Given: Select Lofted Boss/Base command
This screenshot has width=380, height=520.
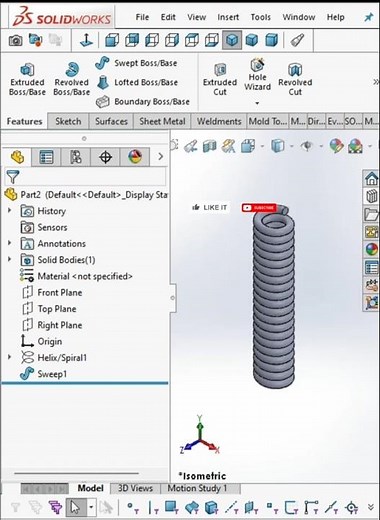Looking at the screenshot, I should [x=137, y=82].
